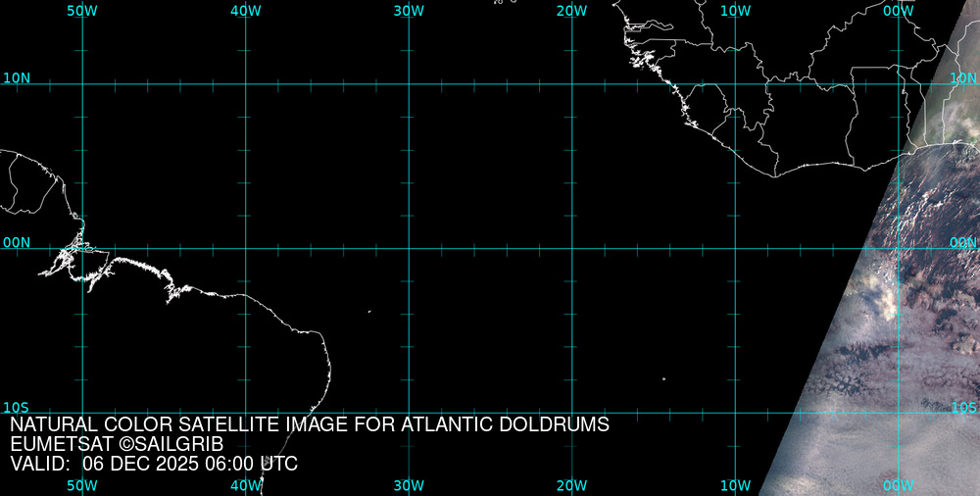This screenshot has width=980, height=496.
Task: Click the 00N label on the right edge
Action: pyautogui.click(x=963, y=242)
